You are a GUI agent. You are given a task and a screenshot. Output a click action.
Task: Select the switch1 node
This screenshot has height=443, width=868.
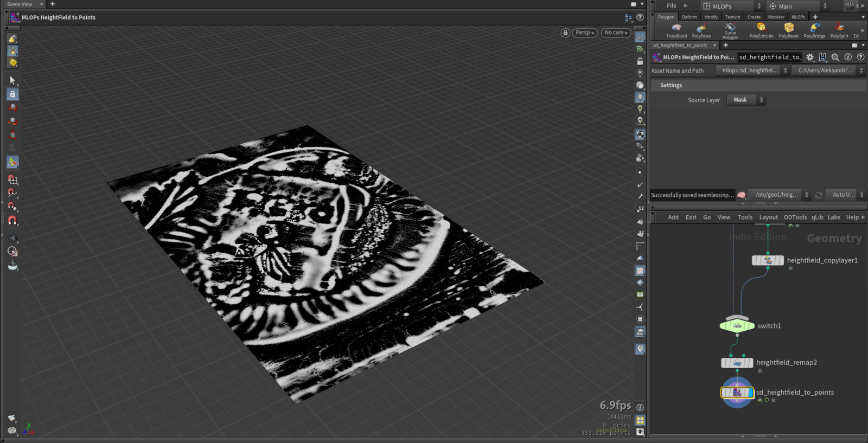click(737, 325)
